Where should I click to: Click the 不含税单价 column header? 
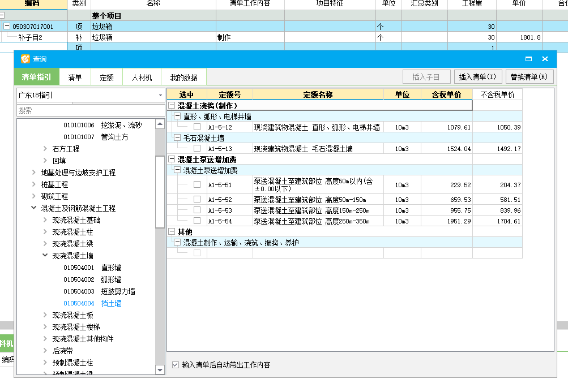click(x=497, y=94)
